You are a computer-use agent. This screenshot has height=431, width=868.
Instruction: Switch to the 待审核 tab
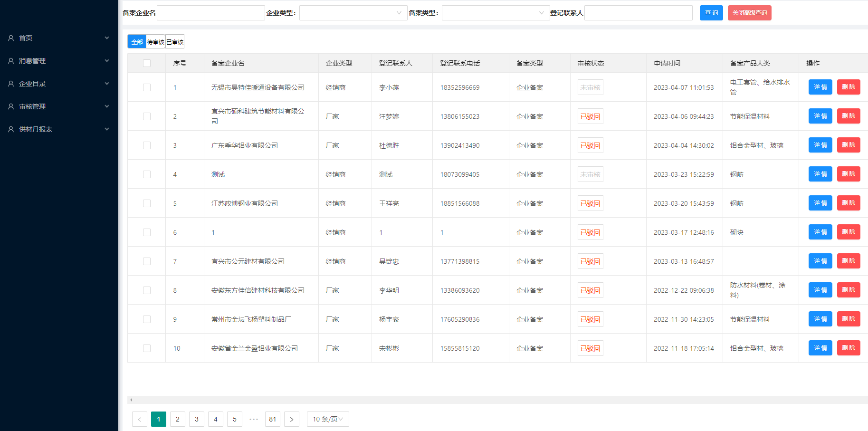[155, 42]
